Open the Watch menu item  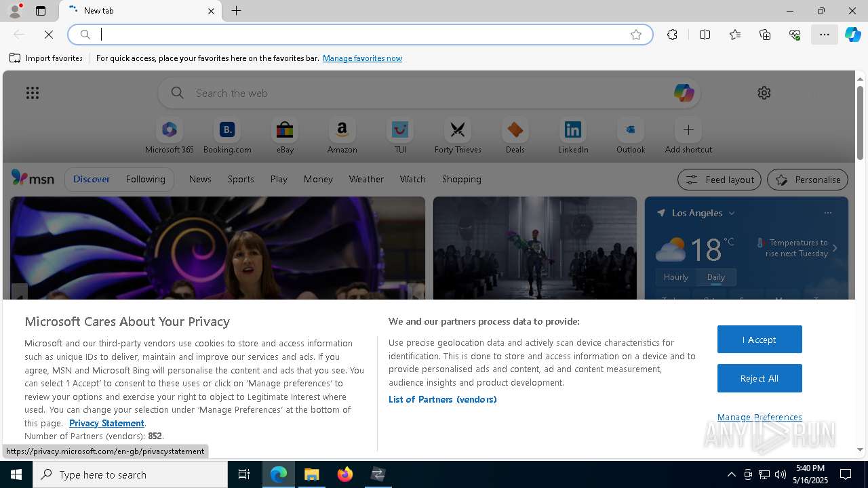click(413, 179)
